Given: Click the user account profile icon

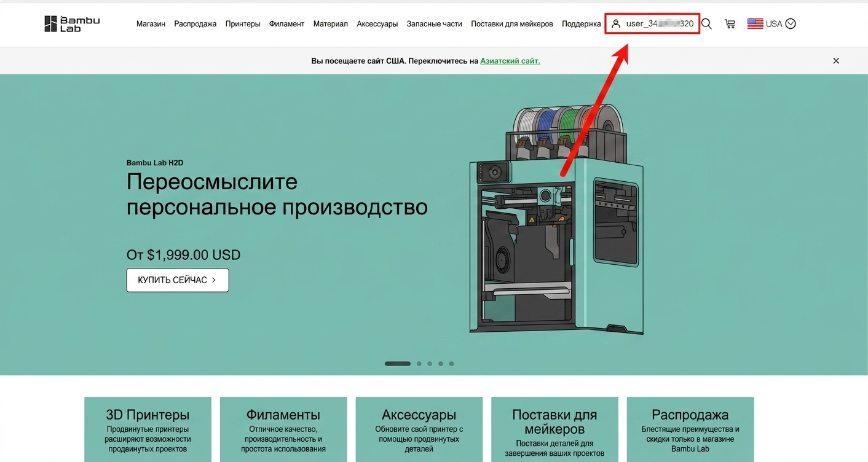Looking at the screenshot, I should [616, 24].
